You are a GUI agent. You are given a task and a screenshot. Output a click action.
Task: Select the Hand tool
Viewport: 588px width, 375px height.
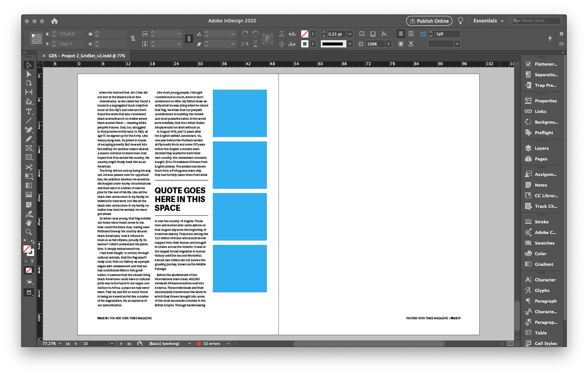pyautogui.click(x=29, y=223)
